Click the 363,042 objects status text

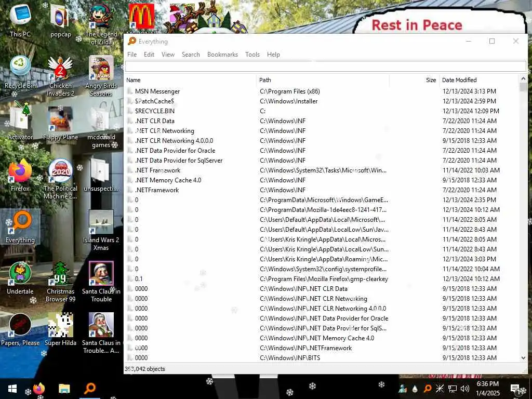pos(145,369)
